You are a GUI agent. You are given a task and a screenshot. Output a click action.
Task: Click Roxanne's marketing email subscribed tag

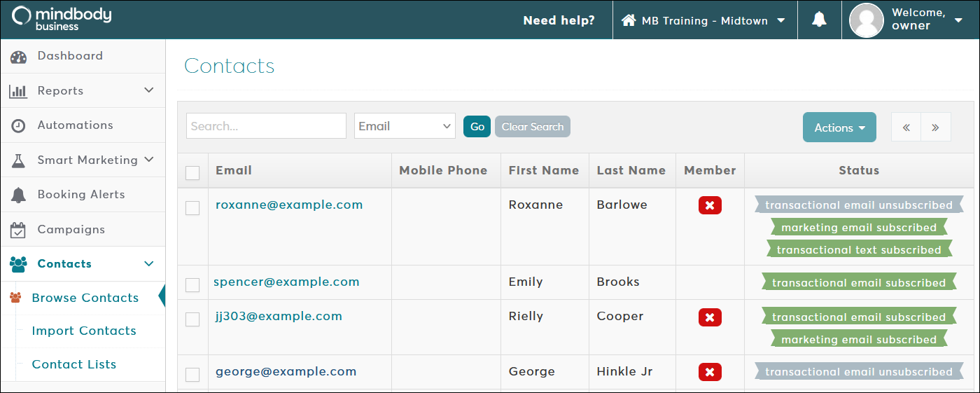point(859,227)
